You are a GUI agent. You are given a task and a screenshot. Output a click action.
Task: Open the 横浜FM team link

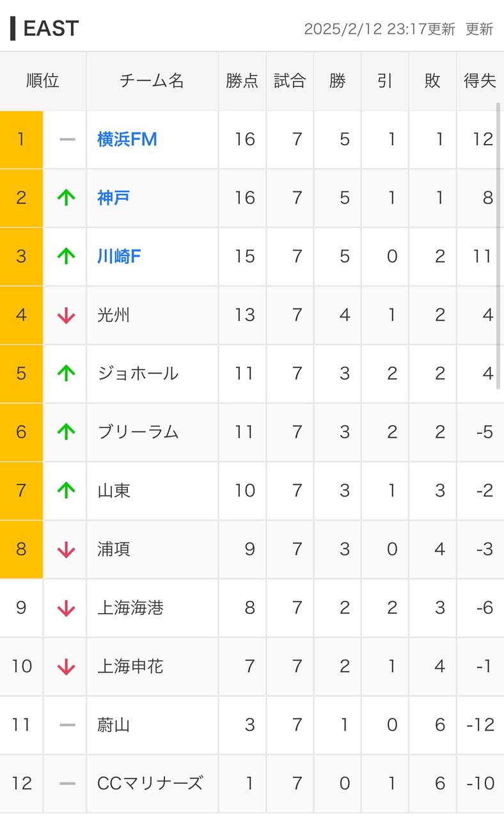click(x=127, y=139)
